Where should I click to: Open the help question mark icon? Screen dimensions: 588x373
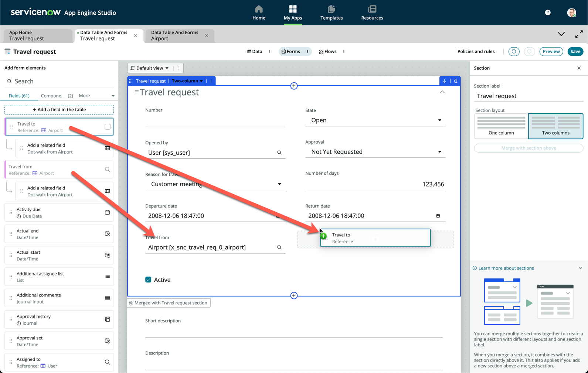click(548, 13)
